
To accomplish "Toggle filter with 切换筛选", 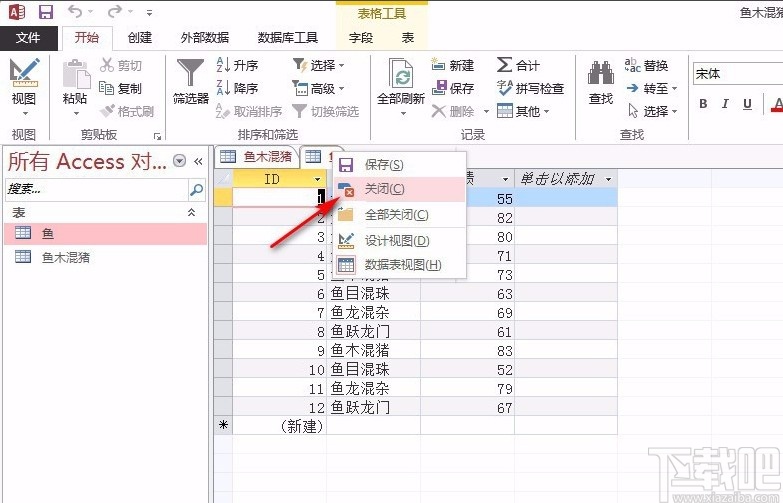I will tap(326, 111).
